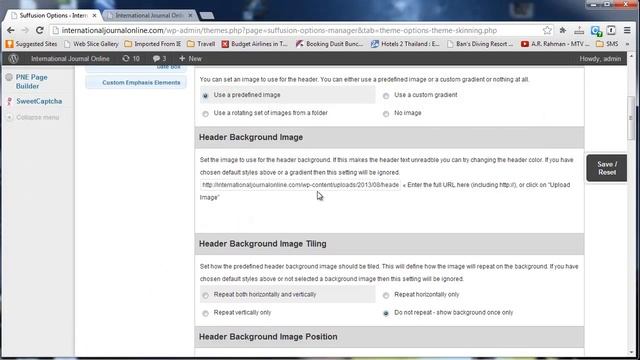Select Repeat both horizontally and vertically
Viewport: 640px width, 360px height.
(205, 295)
